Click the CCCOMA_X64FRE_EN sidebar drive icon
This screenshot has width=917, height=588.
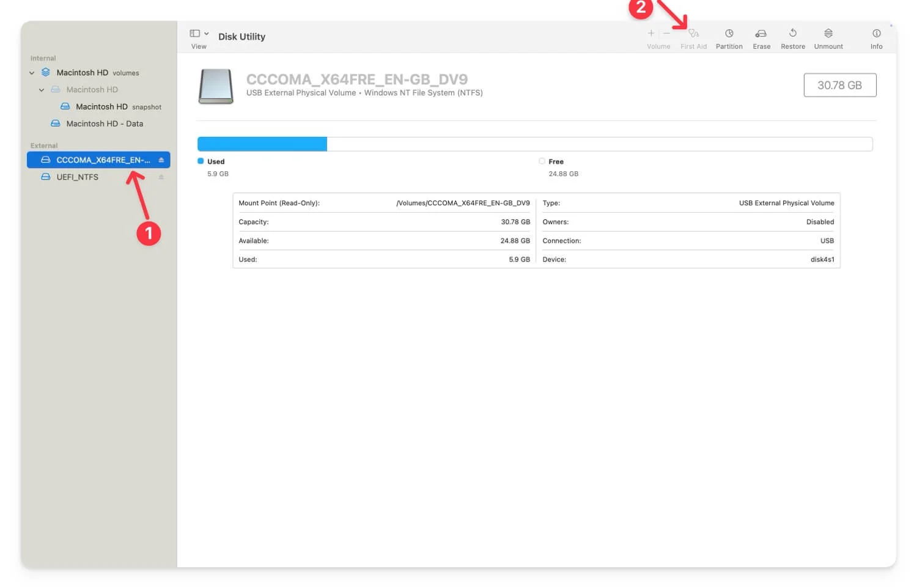click(46, 160)
